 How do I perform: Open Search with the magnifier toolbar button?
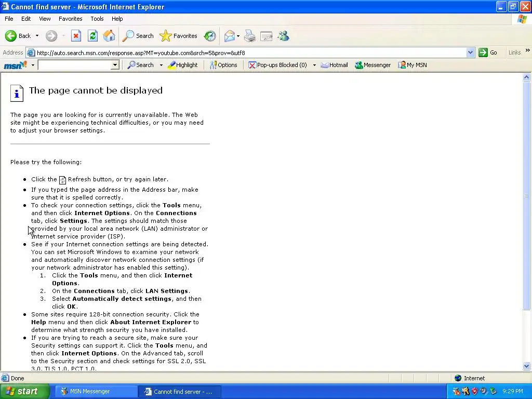pyautogui.click(x=138, y=36)
